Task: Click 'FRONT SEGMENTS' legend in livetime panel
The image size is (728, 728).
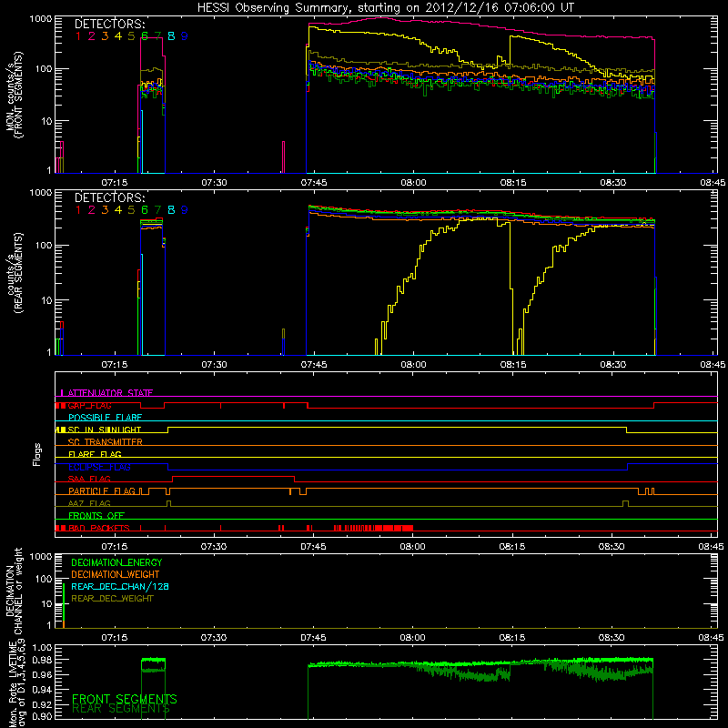Action: pos(125,700)
